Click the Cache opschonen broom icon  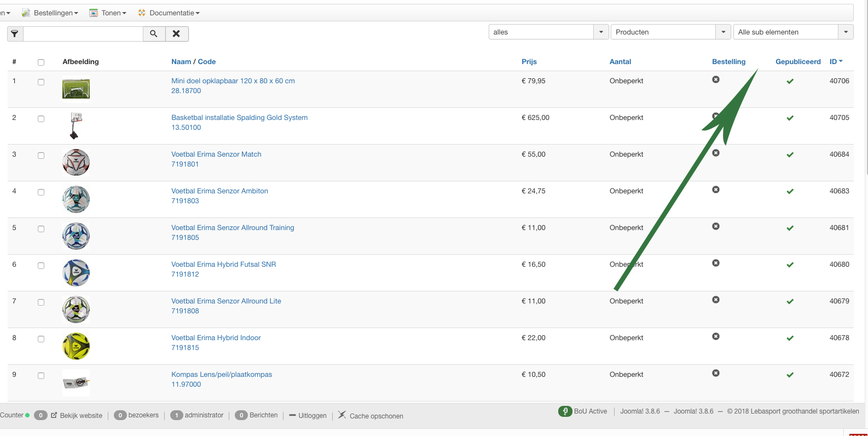coord(342,415)
